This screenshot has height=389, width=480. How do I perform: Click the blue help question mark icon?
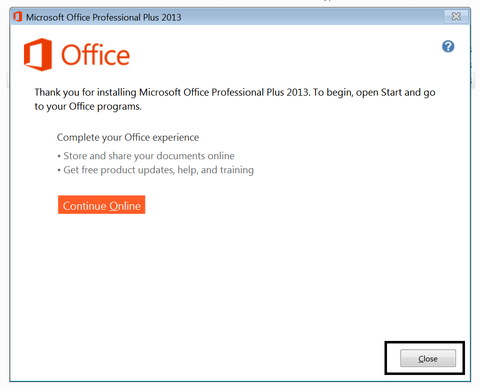[448, 46]
